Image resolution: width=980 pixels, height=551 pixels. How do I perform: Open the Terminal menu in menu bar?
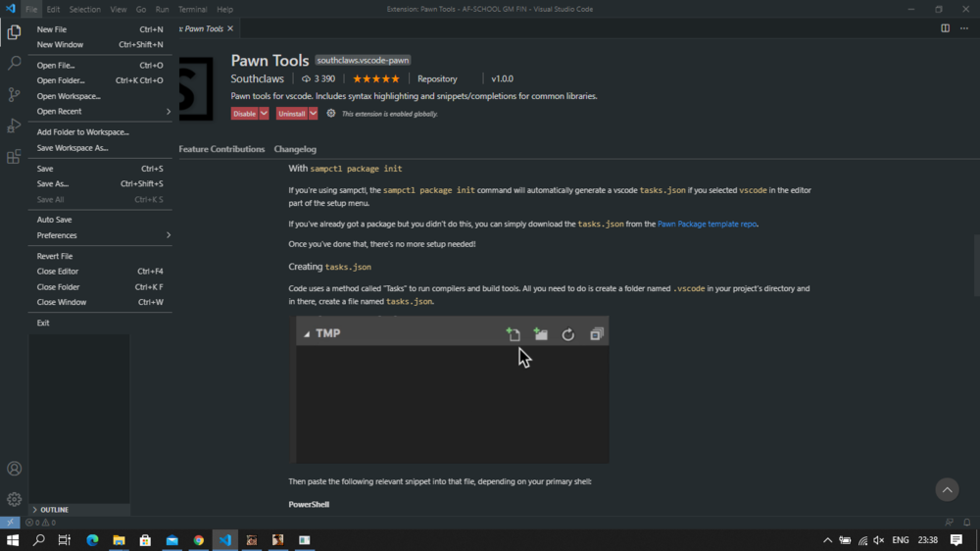[192, 10]
